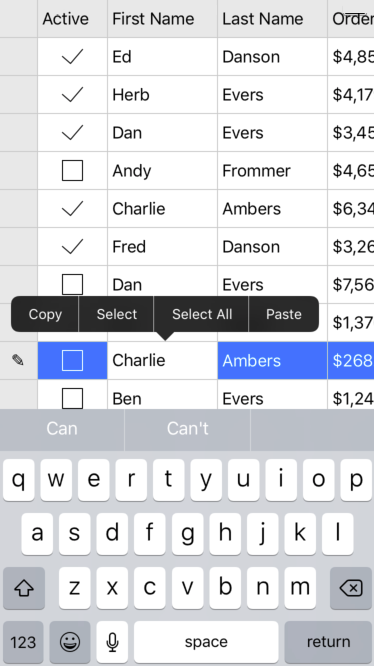Open the emoji keyboard smiley icon

(x=70, y=642)
